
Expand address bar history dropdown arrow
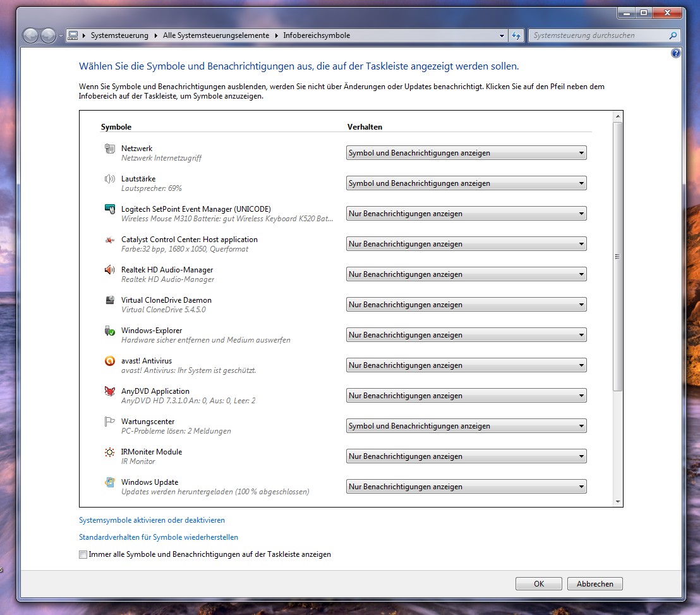click(502, 35)
